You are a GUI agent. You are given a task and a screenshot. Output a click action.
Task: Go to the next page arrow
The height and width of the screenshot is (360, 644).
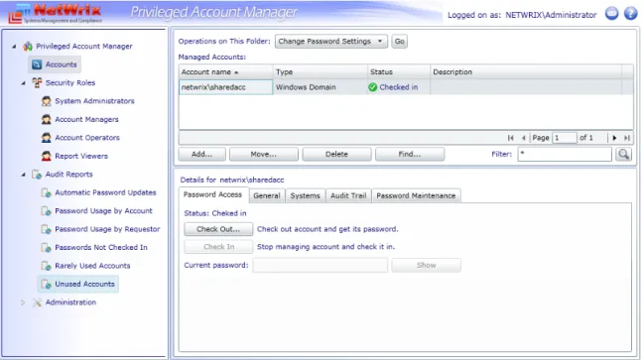pyautogui.click(x=614, y=138)
